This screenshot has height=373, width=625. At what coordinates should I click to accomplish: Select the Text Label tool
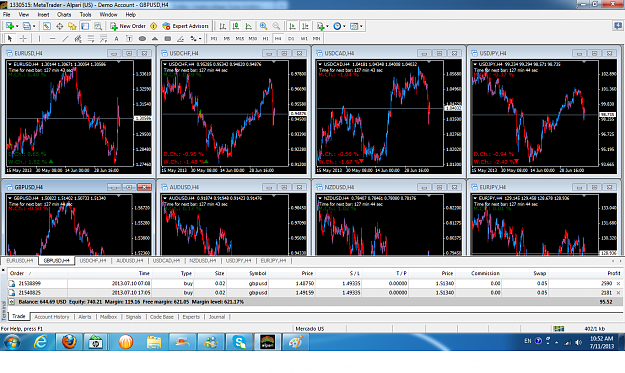[129, 39]
